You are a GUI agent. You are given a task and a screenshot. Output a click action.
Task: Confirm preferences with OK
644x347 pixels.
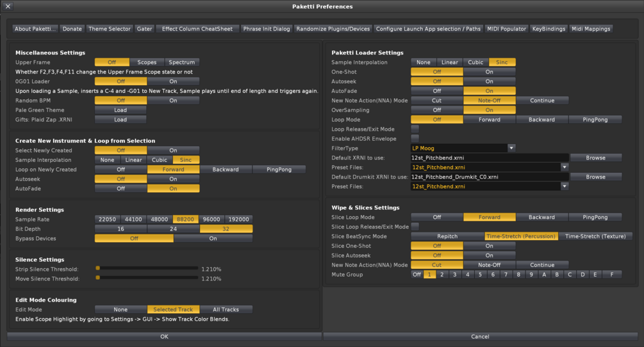(164, 336)
